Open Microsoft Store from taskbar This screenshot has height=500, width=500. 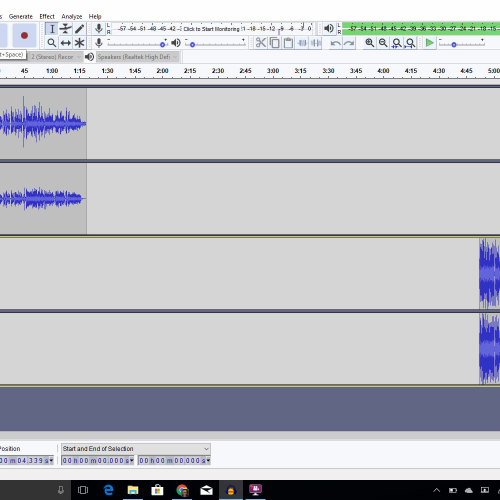(157, 490)
